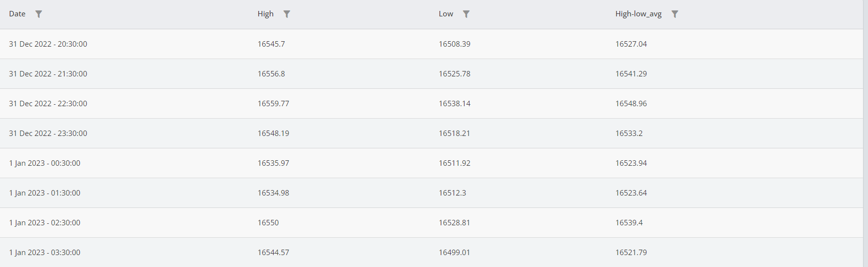Open the High column filter icon

click(287, 14)
